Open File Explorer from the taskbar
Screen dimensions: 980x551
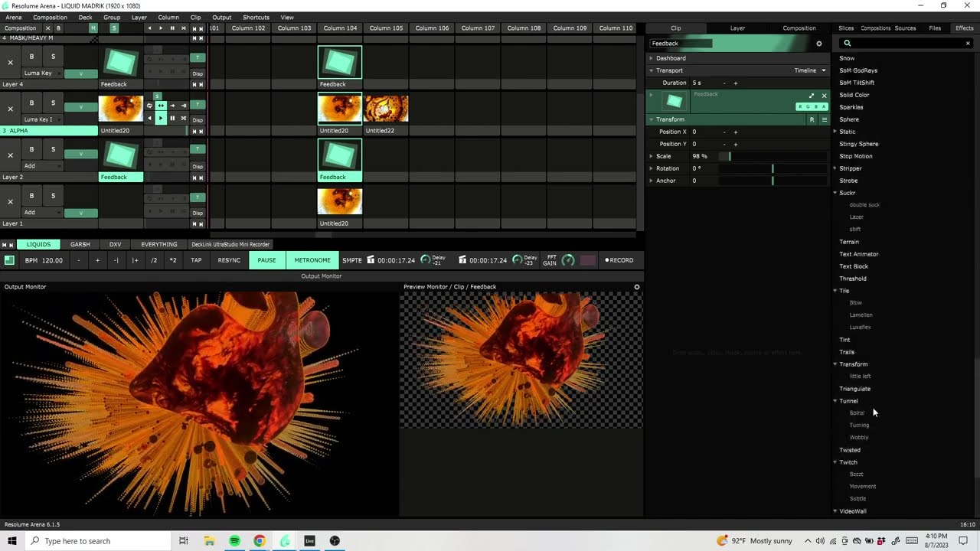(209, 541)
